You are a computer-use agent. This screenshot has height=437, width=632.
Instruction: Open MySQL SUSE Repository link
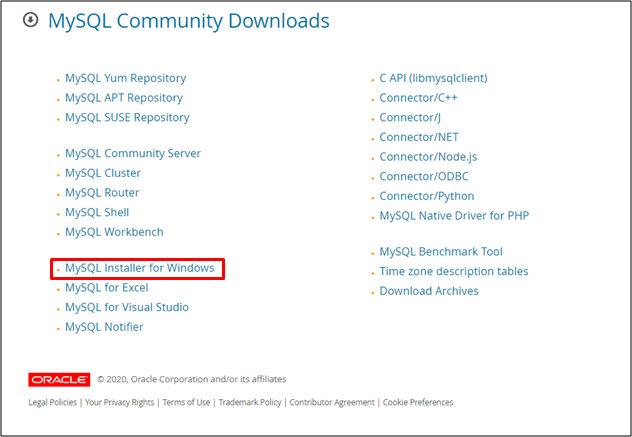(127, 118)
